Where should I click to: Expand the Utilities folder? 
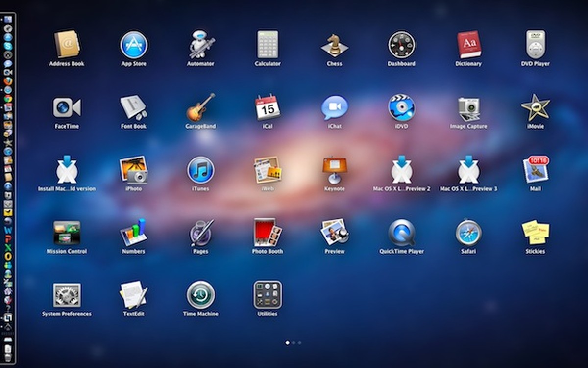click(268, 295)
